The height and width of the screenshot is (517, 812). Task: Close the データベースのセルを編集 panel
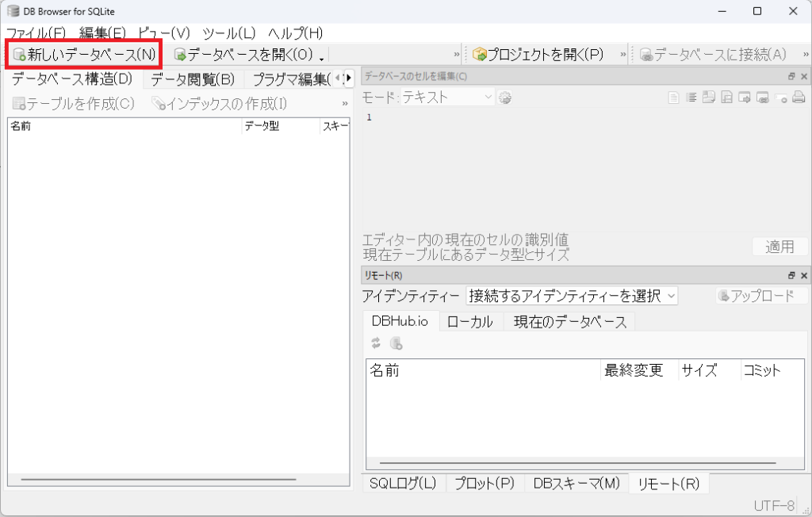[x=804, y=76]
